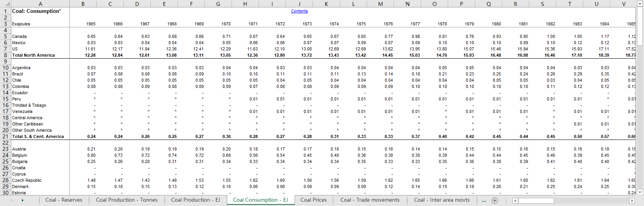Select column Q header
Screen dimensions: 644x206
click(488, 4)
